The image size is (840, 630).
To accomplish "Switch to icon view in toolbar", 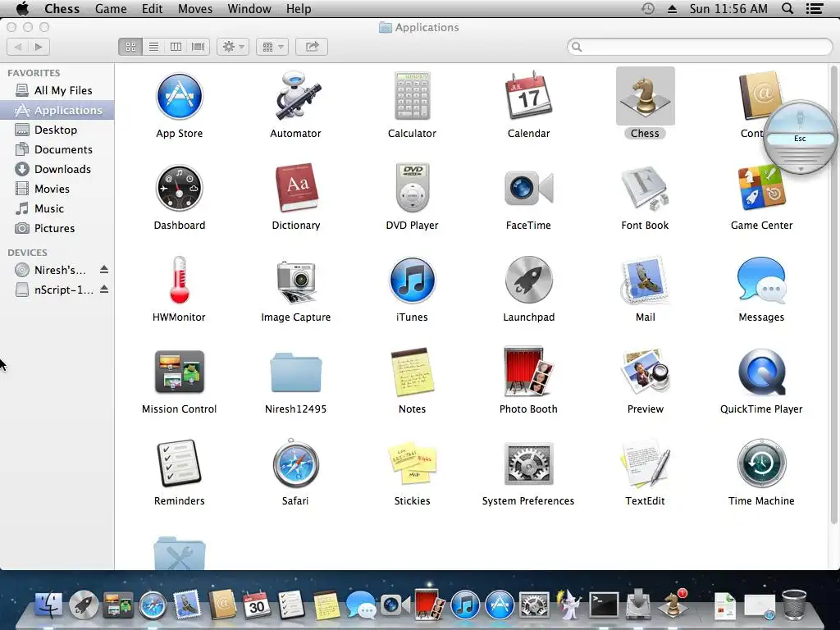I will click(x=130, y=47).
